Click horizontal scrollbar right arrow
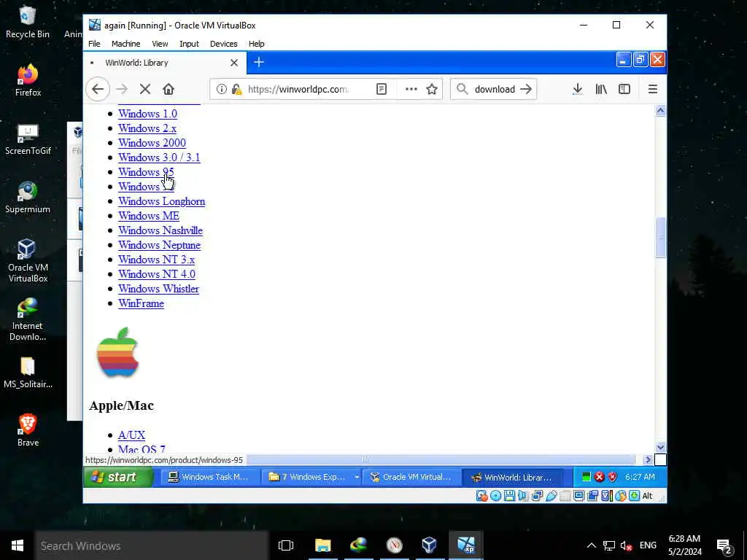747x560 pixels. tap(648, 459)
